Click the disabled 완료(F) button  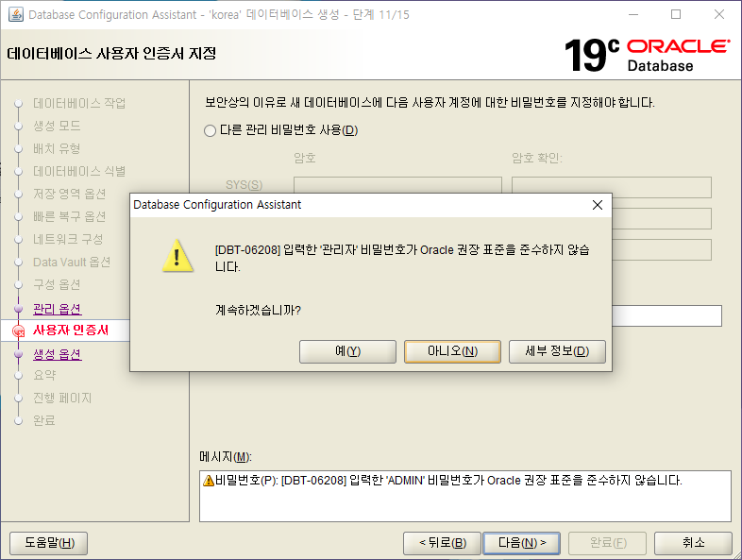pyautogui.click(x=608, y=542)
